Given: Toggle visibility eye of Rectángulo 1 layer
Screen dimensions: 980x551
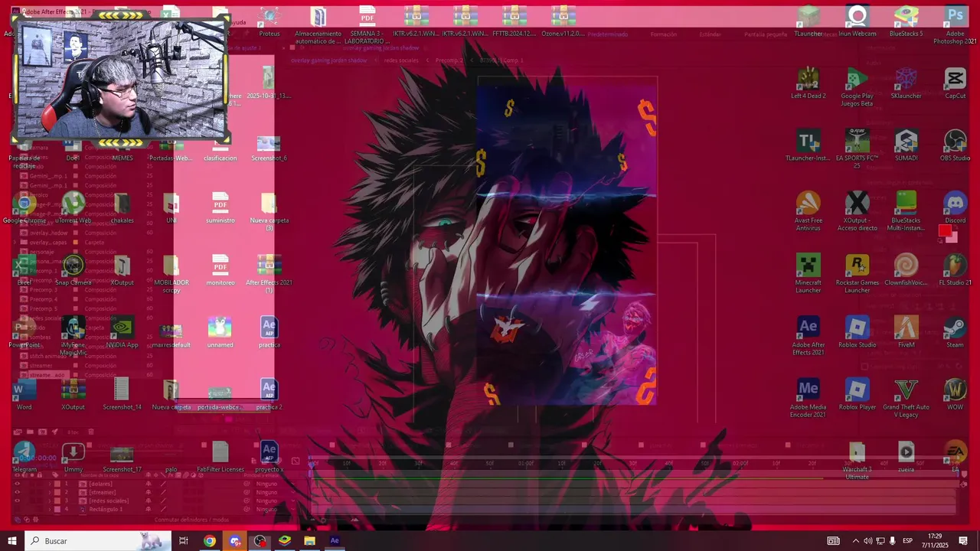Looking at the screenshot, I should tap(17, 509).
